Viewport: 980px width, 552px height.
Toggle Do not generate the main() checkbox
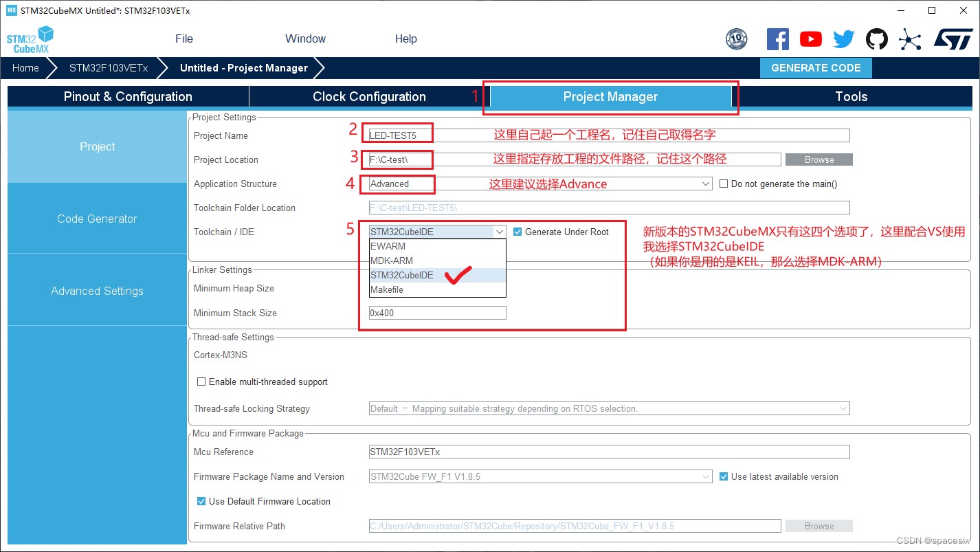[724, 184]
